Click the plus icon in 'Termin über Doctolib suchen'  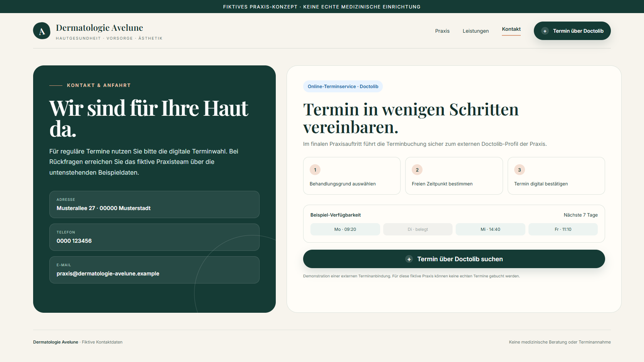pyautogui.click(x=409, y=259)
